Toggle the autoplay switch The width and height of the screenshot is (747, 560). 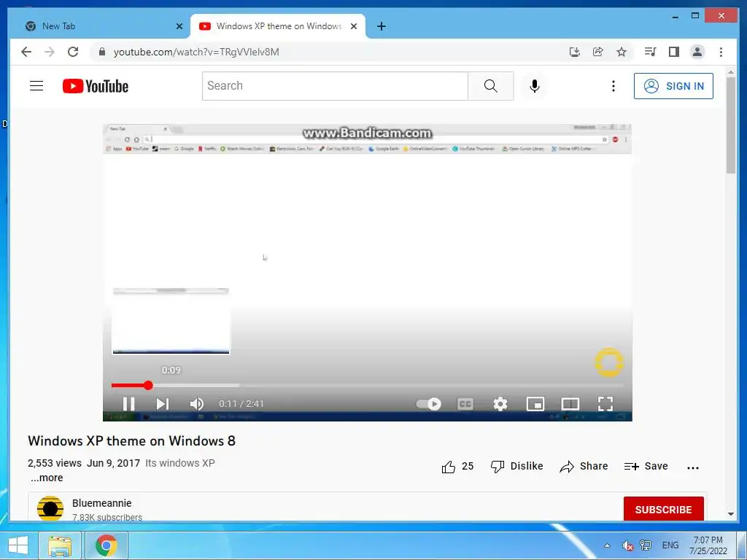click(x=428, y=404)
